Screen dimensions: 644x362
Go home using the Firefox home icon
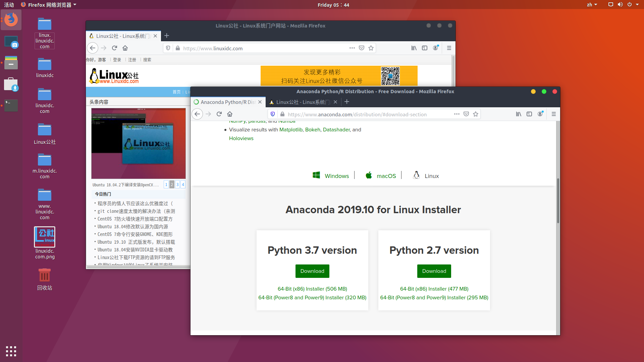230,114
